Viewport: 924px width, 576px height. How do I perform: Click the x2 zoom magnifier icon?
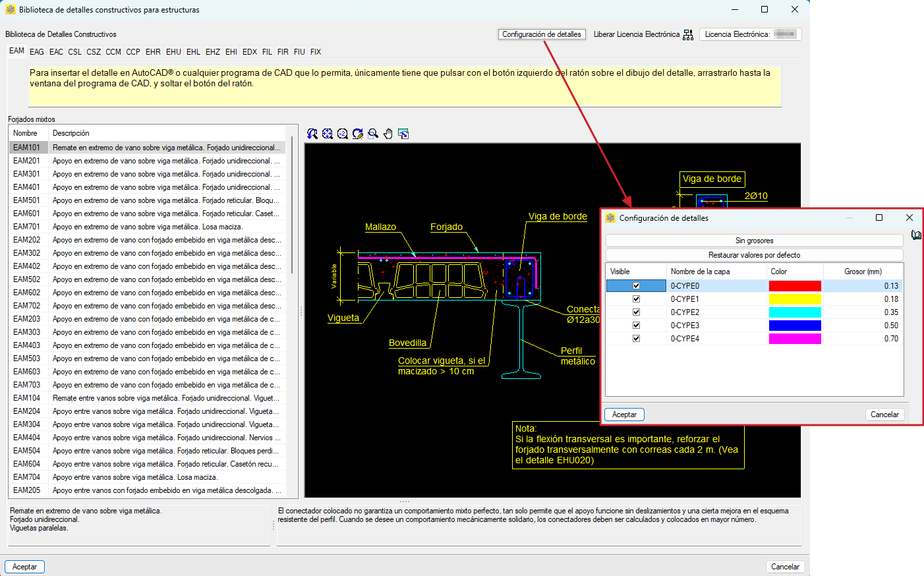[343, 134]
